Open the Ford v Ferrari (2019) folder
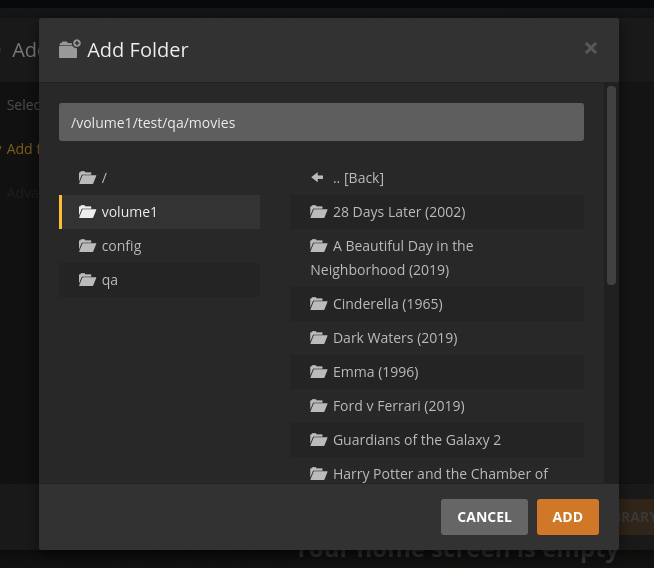Viewport: 654px width, 568px height. click(398, 406)
